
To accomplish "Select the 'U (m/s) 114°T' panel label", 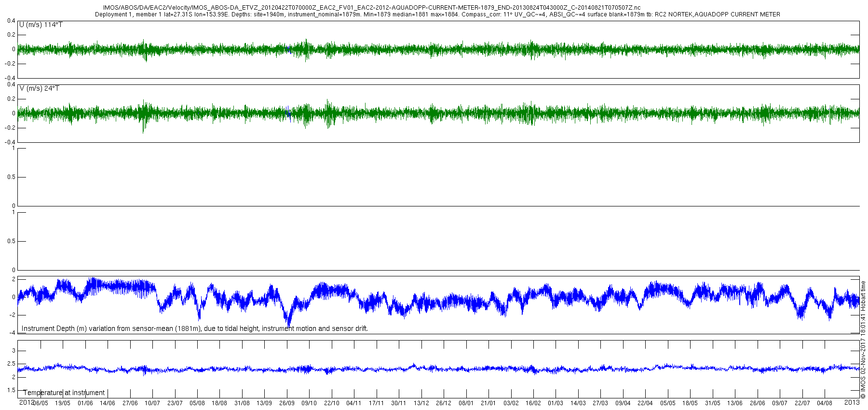I will (x=41, y=25).
